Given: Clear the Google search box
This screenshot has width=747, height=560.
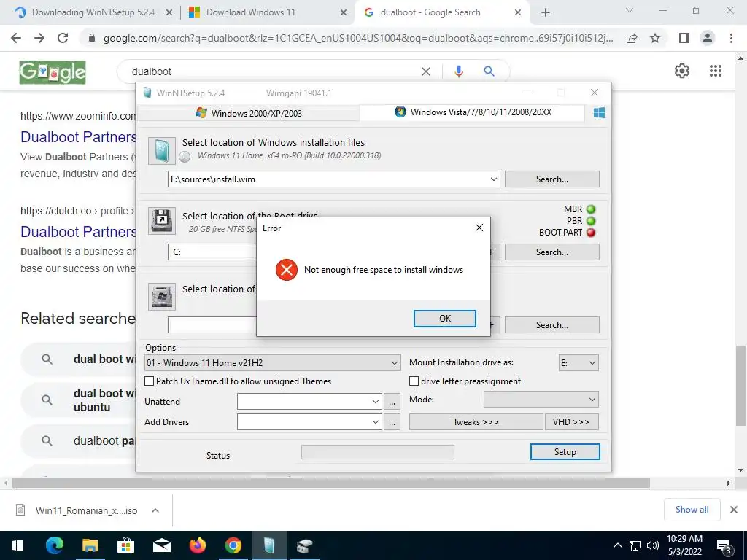Looking at the screenshot, I should click(x=426, y=71).
